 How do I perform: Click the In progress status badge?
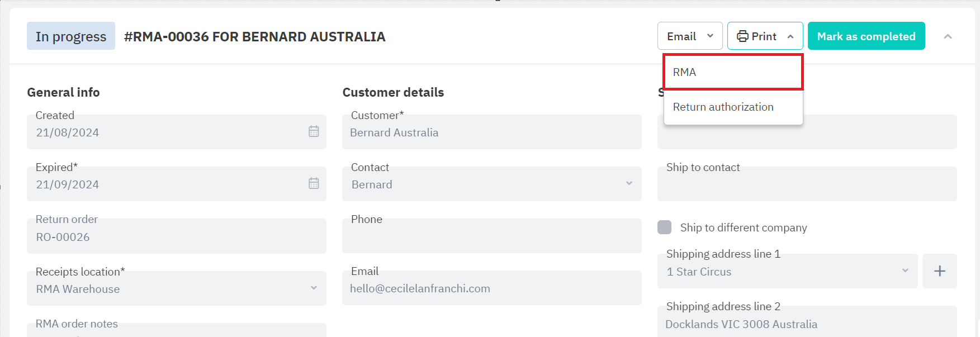click(x=71, y=36)
